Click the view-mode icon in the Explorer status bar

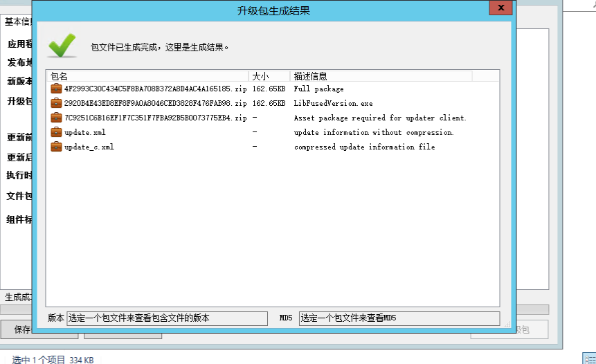click(590, 358)
